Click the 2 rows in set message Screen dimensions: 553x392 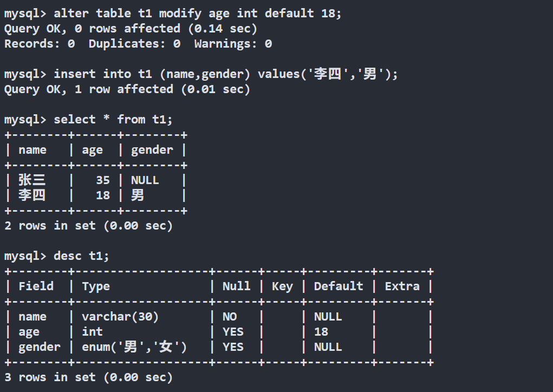click(x=88, y=226)
